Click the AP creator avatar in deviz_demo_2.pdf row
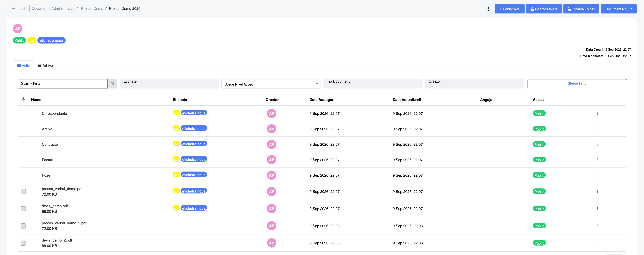The height and width of the screenshot is (255, 644). click(272, 243)
